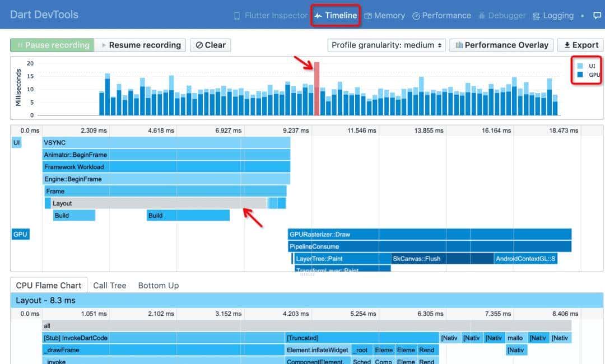Resume the timeline recording
This screenshot has height=364, width=605.
140,45
